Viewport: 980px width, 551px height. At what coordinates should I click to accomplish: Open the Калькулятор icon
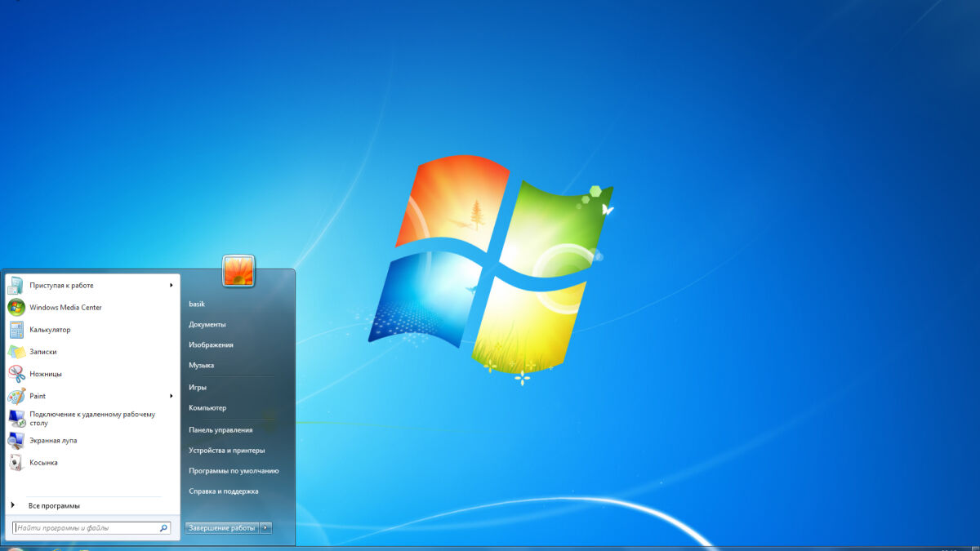16,330
